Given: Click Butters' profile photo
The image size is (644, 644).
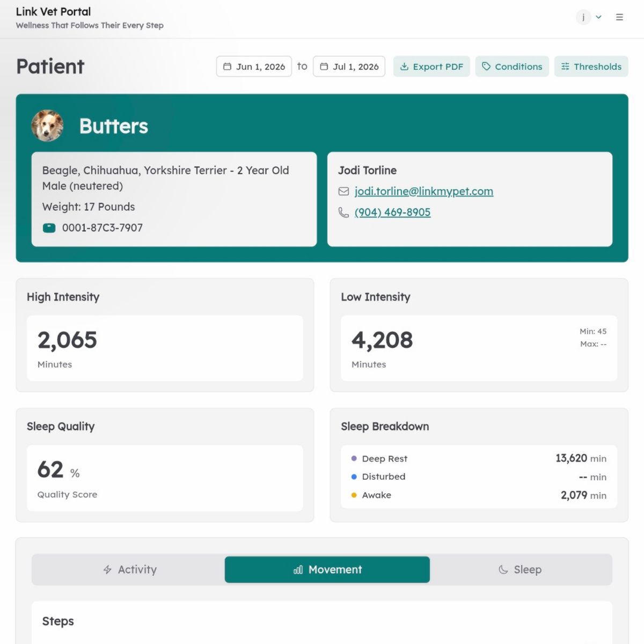Looking at the screenshot, I should (x=47, y=126).
